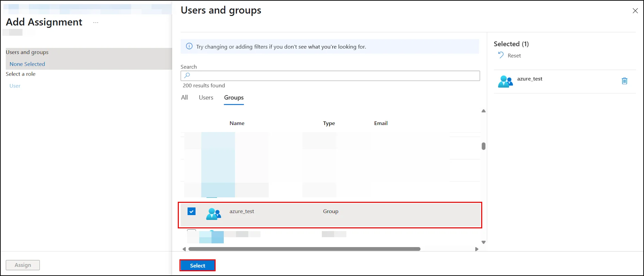
Task: Click the info icon in the banner
Action: tap(189, 46)
